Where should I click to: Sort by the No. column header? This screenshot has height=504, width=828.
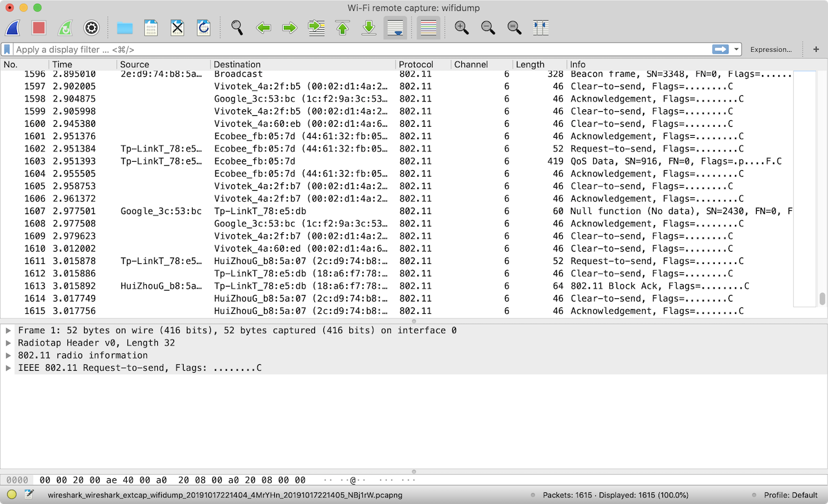[x=25, y=64]
